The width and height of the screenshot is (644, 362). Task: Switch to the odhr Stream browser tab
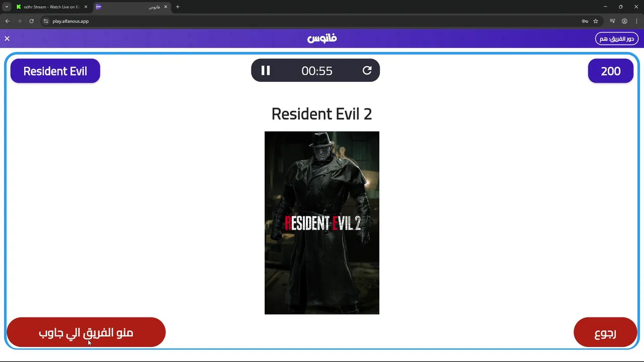(x=52, y=7)
